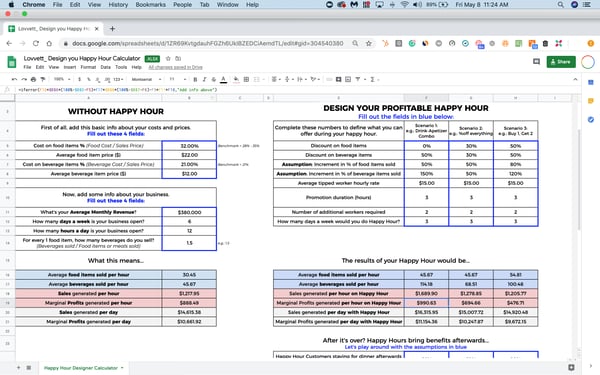Expand merge cells options arrow

[264, 80]
